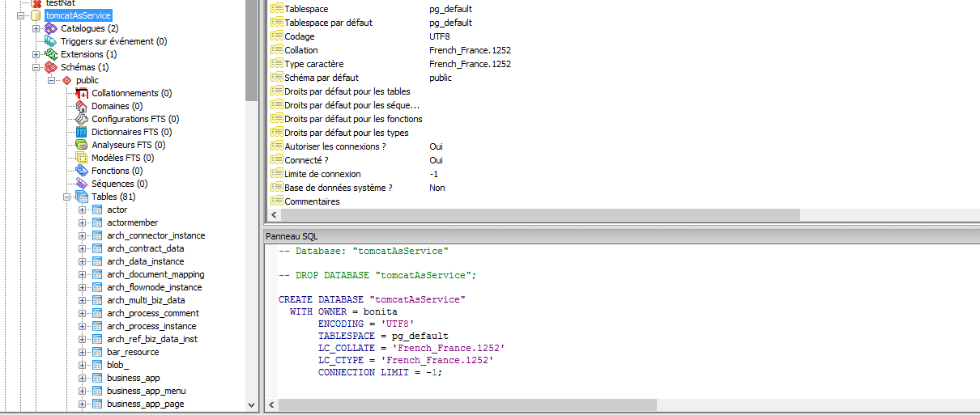
Task: Expand the actor table node
Action: pyautogui.click(x=83, y=210)
